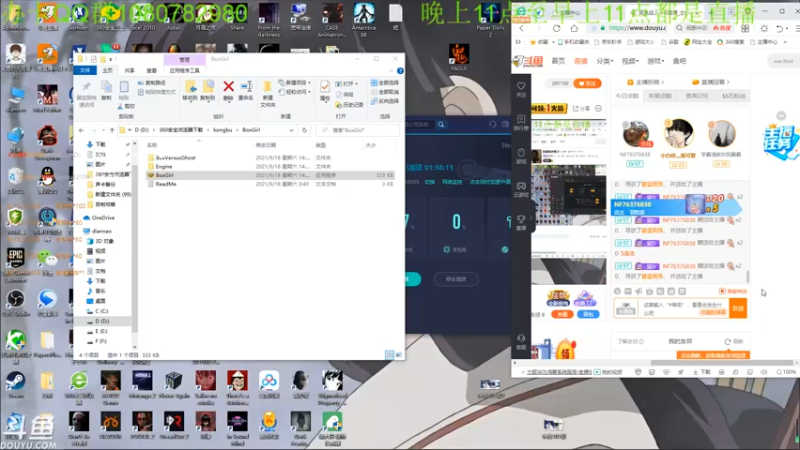
Task: Select the 贵宾(29) tab on Douyu
Action: pyautogui.click(x=696, y=96)
